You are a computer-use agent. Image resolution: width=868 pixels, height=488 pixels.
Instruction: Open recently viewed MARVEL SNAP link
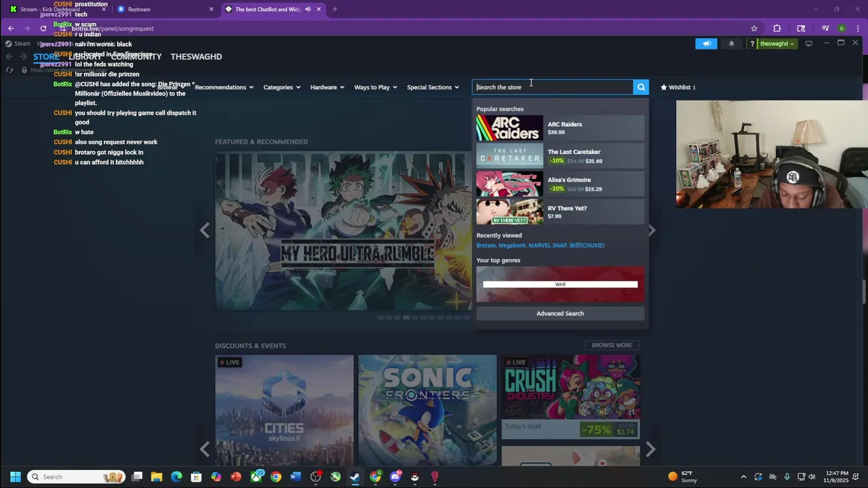coord(547,245)
